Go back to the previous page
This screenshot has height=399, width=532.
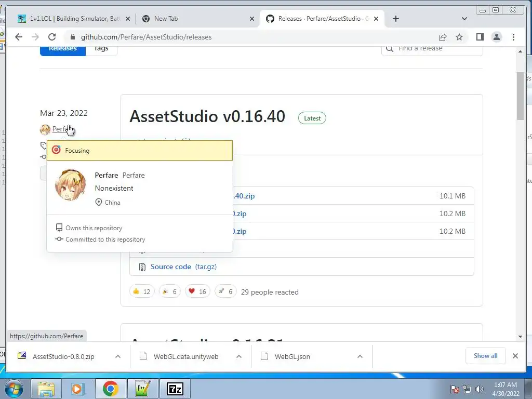coord(19,37)
